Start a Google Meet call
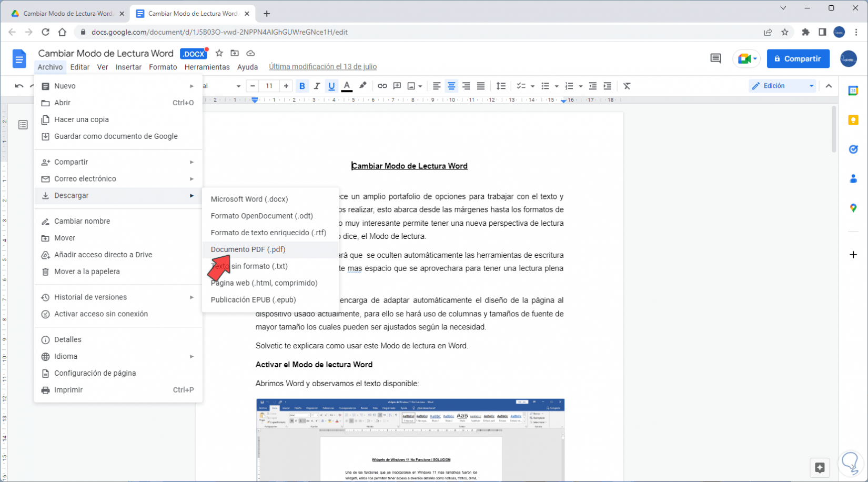 (x=746, y=58)
